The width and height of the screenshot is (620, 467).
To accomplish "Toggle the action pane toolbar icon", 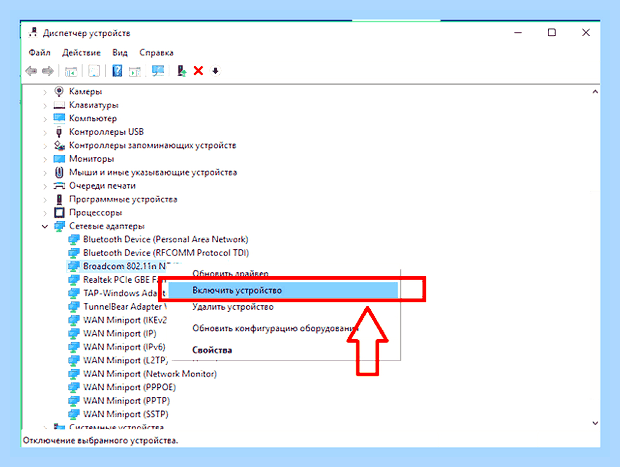I will [x=135, y=72].
